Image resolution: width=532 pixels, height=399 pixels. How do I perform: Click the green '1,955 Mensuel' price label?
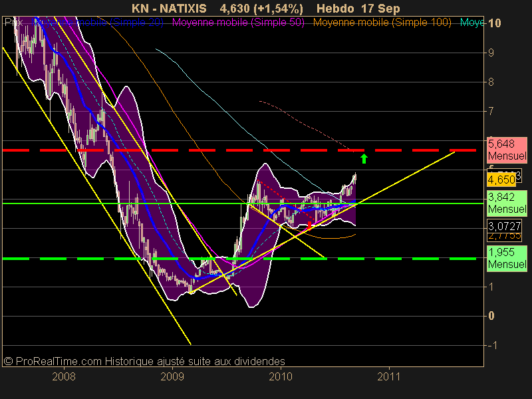(x=507, y=259)
